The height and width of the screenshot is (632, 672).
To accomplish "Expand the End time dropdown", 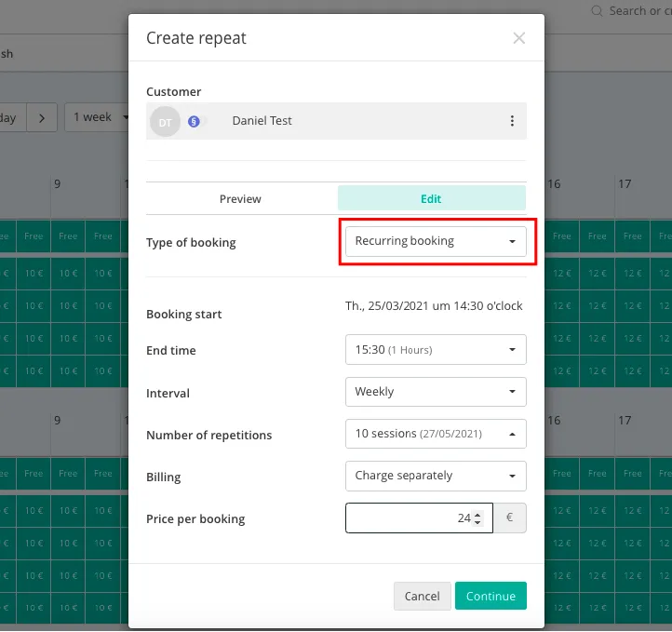I will [x=435, y=350].
